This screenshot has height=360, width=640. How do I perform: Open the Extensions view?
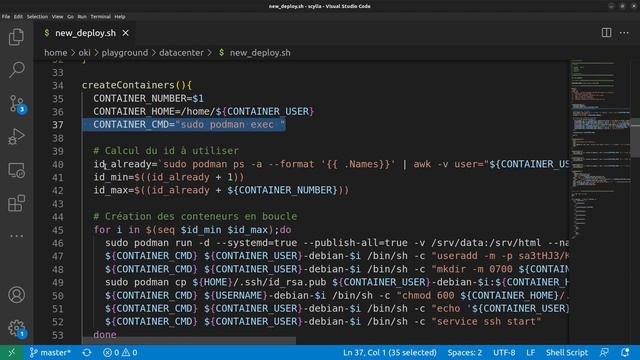coord(16,203)
